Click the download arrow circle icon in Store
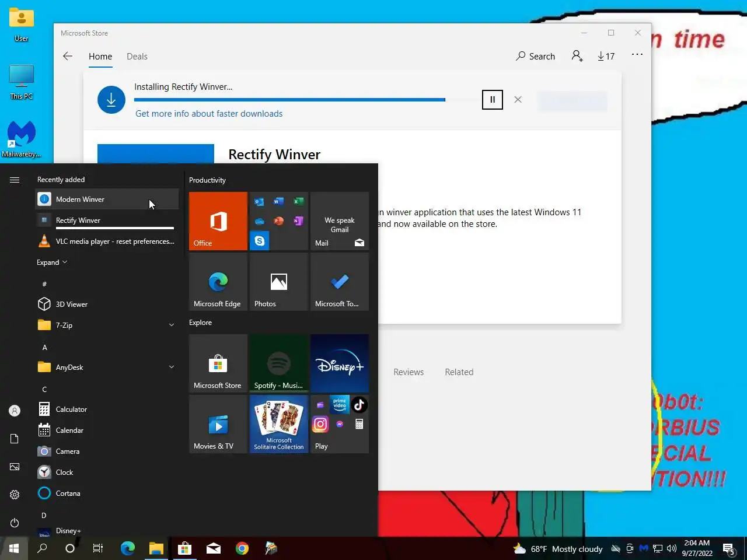747x560 pixels. pyautogui.click(x=111, y=100)
